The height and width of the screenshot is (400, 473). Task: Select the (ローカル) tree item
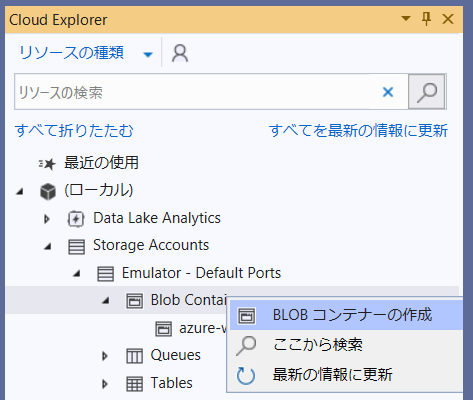click(x=99, y=190)
